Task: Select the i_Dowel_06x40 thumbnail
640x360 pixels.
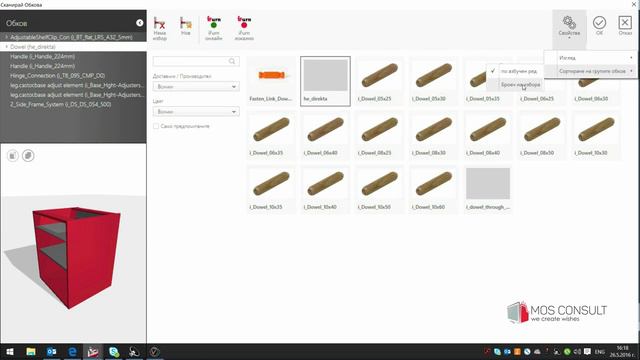Action: tap(325, 136)
